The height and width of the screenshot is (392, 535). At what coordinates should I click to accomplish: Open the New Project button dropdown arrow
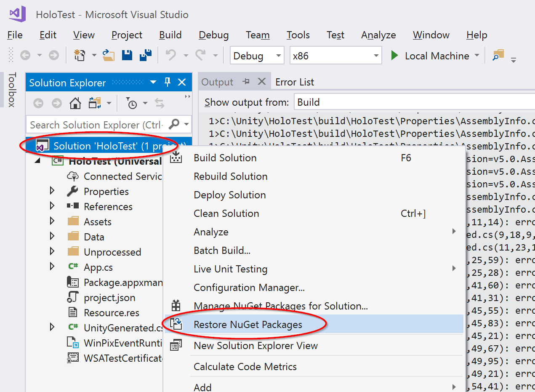tap(94, 55)
